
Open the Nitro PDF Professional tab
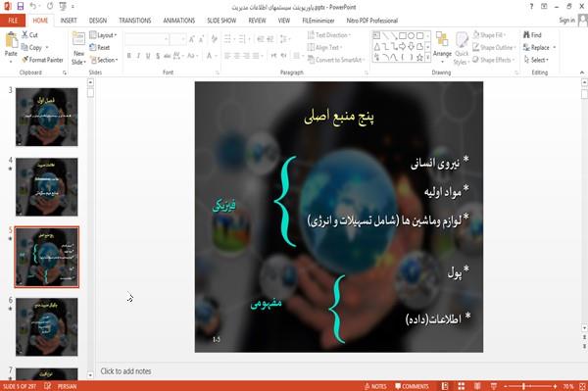(372, 21)
